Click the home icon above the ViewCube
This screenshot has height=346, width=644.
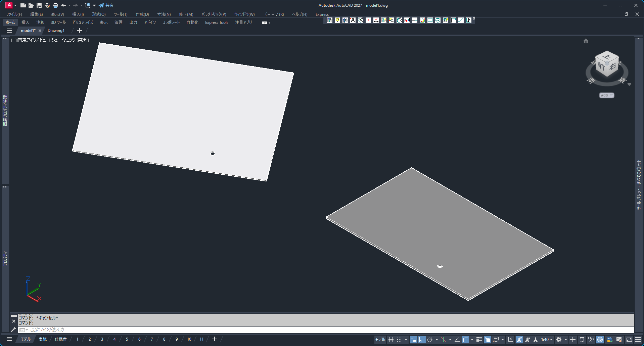pos(586,41)
